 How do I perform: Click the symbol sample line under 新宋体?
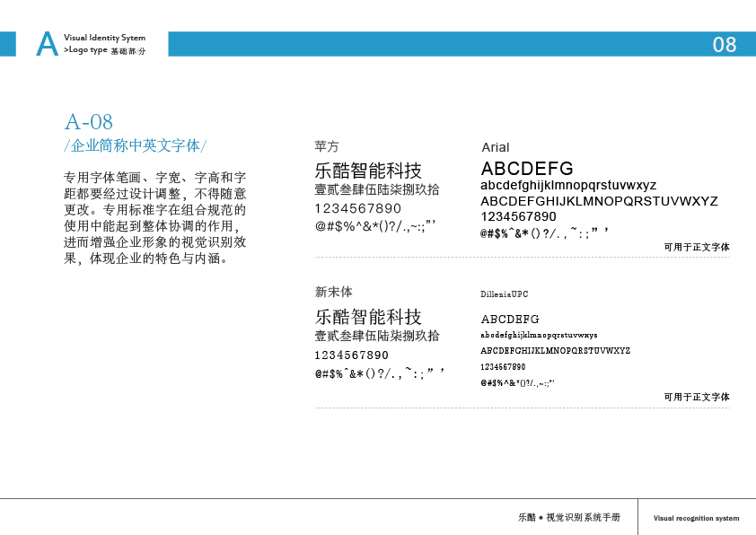click(x=380, y=373)
